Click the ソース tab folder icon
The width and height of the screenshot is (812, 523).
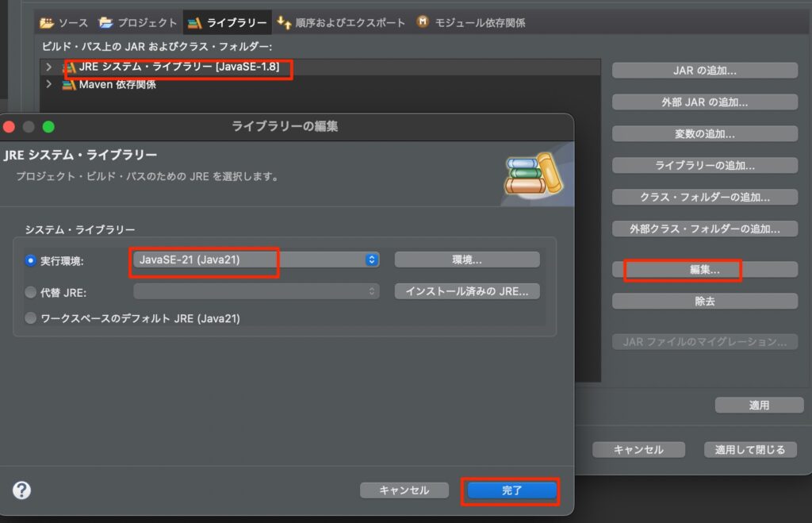click(x=47, y=22)
